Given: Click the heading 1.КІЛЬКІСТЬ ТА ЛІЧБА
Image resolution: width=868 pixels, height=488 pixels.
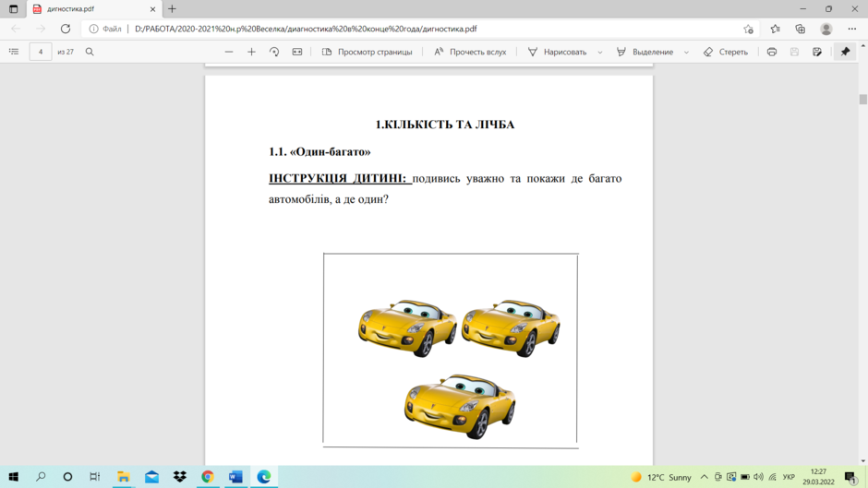Looking at the screenshot, I should [x=445, y=125].
